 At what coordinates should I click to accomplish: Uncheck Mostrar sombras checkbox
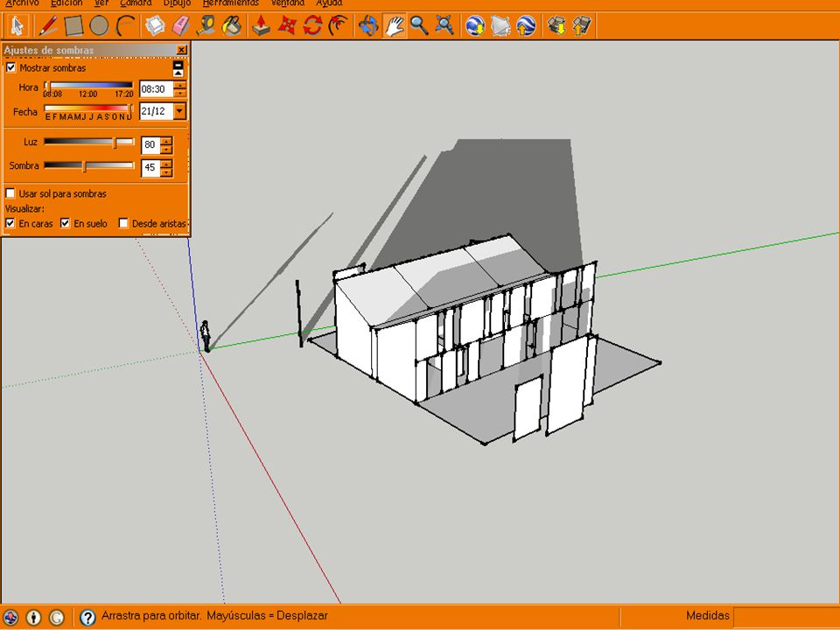pos(10,67)
